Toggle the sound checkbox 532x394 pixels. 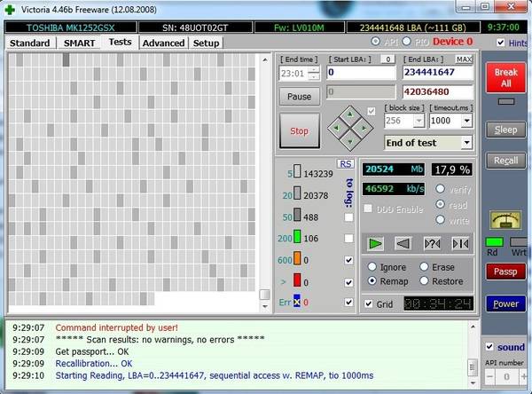click(489, 347)
